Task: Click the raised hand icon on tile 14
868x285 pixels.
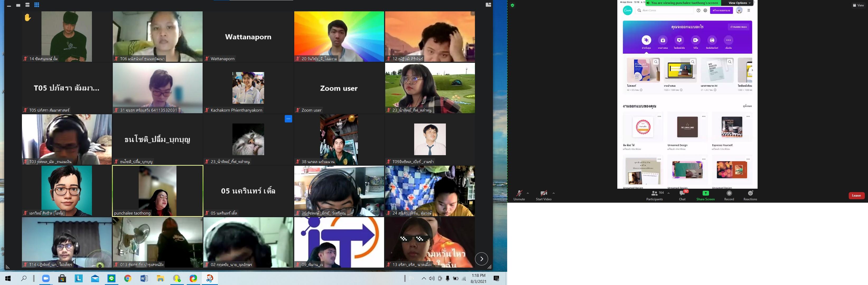Action: tap(28, 17)
